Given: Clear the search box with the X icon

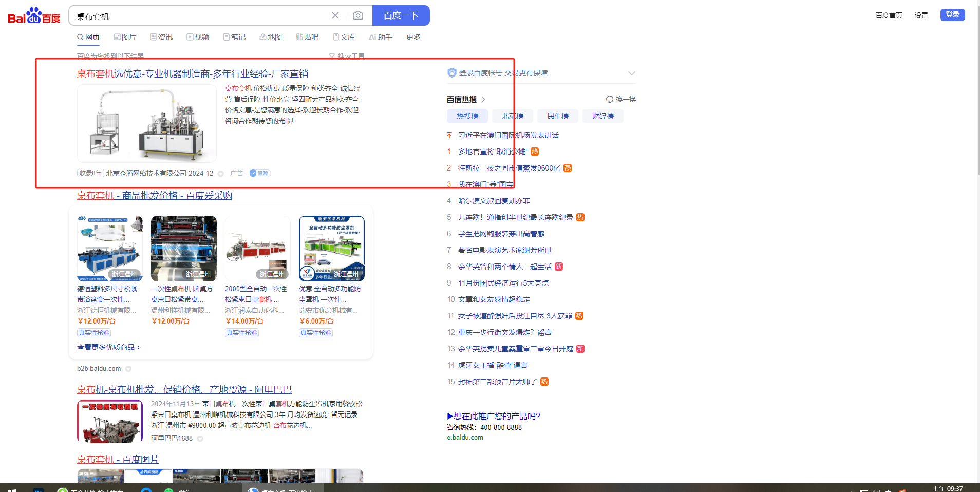Looking at the screenshot, I should tap(335, 15).
